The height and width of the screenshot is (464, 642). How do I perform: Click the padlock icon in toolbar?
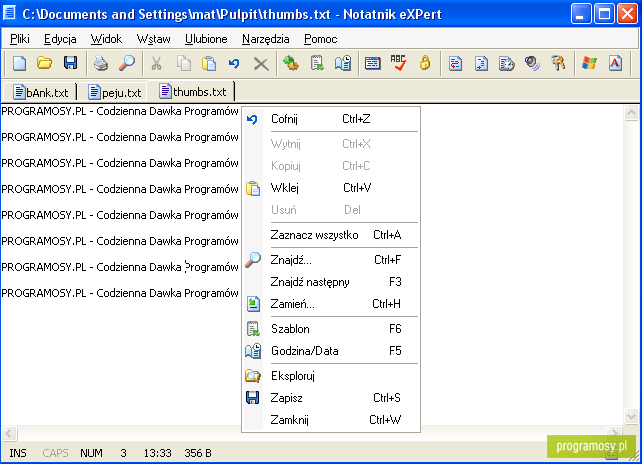click(x=425, y=63)
